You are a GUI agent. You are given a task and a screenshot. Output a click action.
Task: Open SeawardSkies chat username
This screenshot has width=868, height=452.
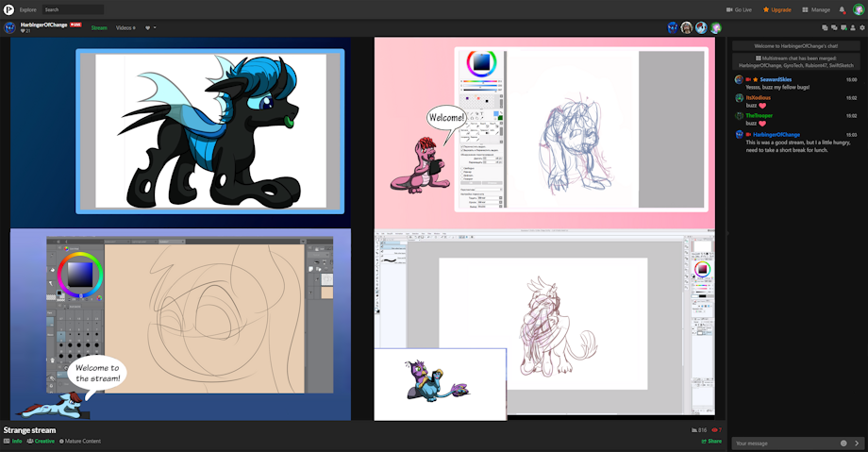[776, 80]
